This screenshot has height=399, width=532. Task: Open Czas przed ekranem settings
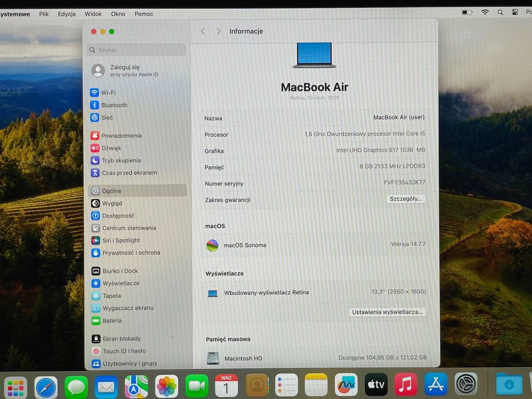[124, 173]
